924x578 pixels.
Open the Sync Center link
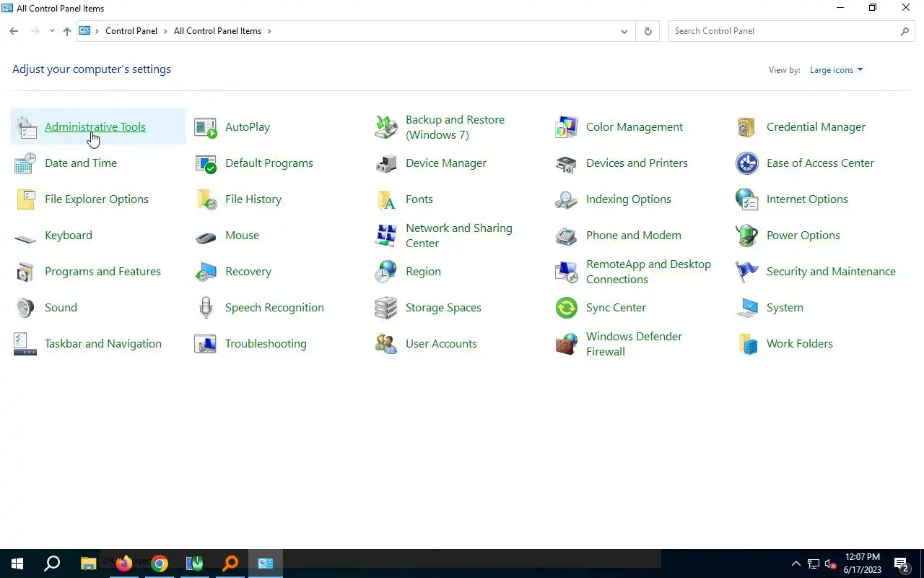pyautogui.click(x=616, y=308)
